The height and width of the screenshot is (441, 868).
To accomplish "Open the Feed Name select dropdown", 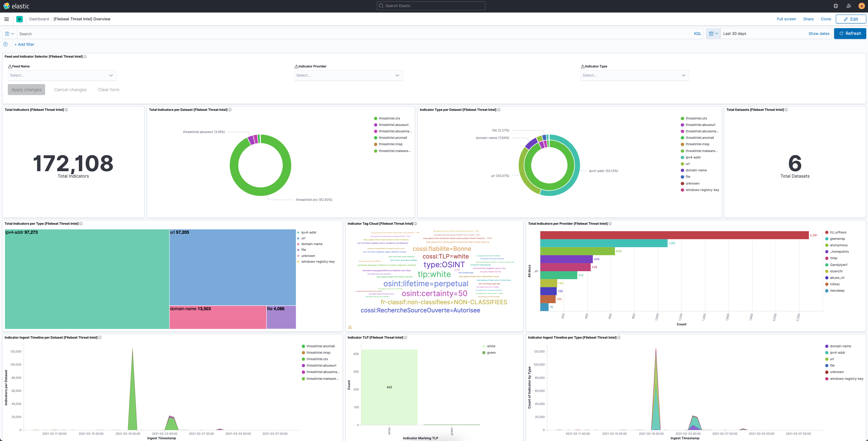I will (62, 75).
